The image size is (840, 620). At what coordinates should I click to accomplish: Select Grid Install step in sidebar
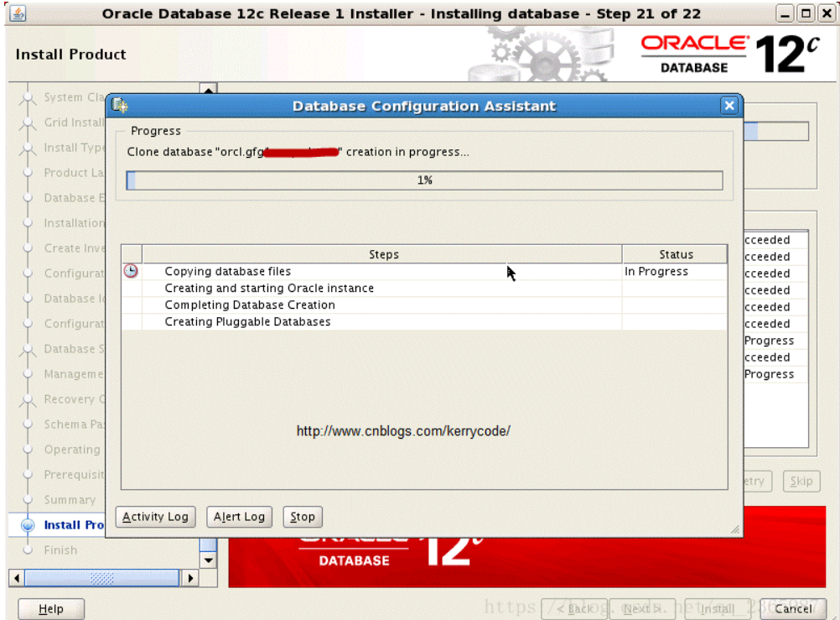[x=74, y=122]
